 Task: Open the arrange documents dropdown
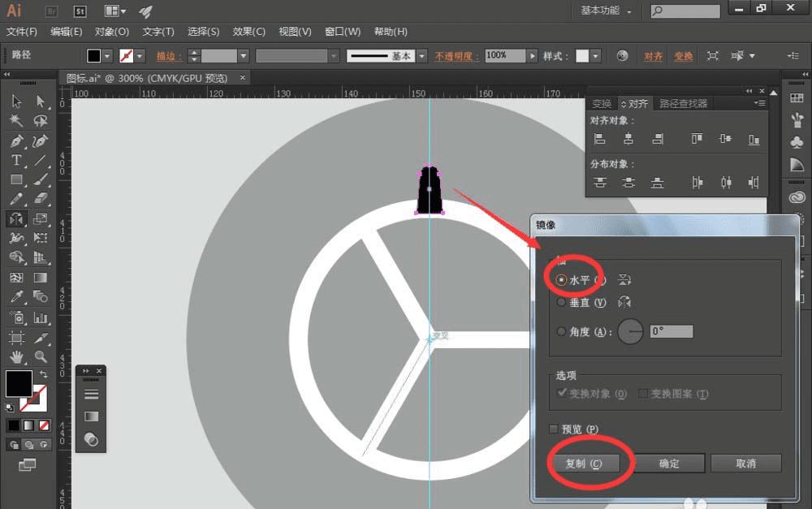(115, 11)
